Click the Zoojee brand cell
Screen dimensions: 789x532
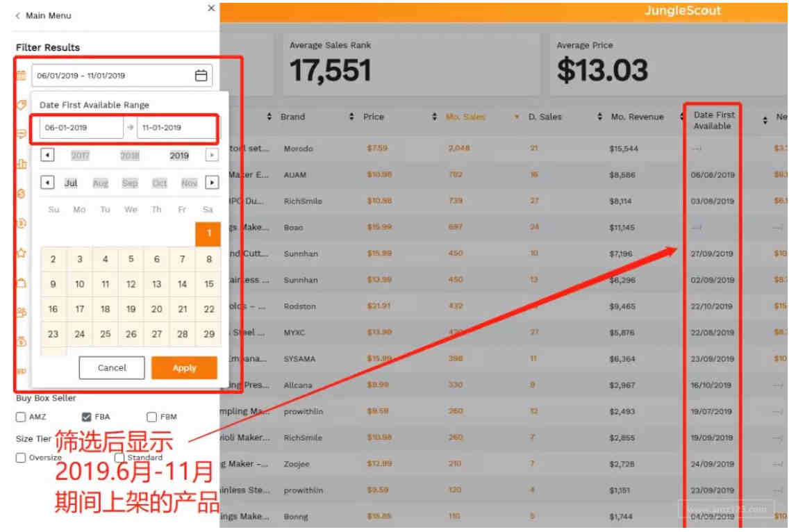click(297, 464)
